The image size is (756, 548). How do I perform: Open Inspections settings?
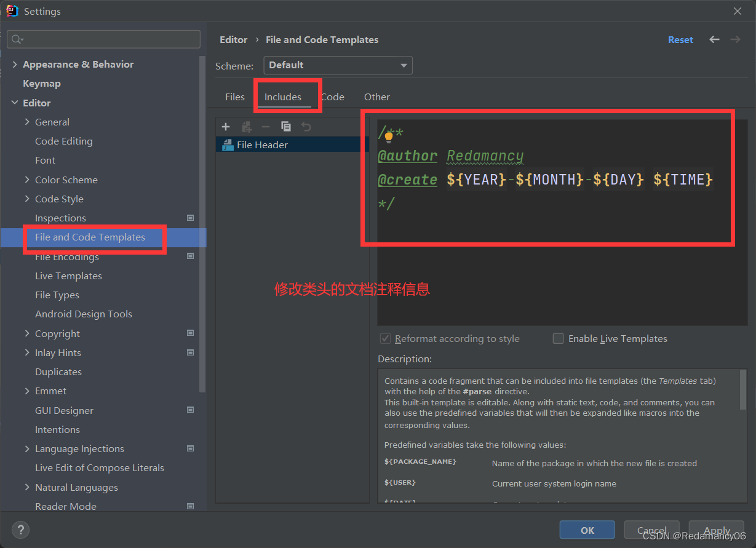click(x=60, y=218)
